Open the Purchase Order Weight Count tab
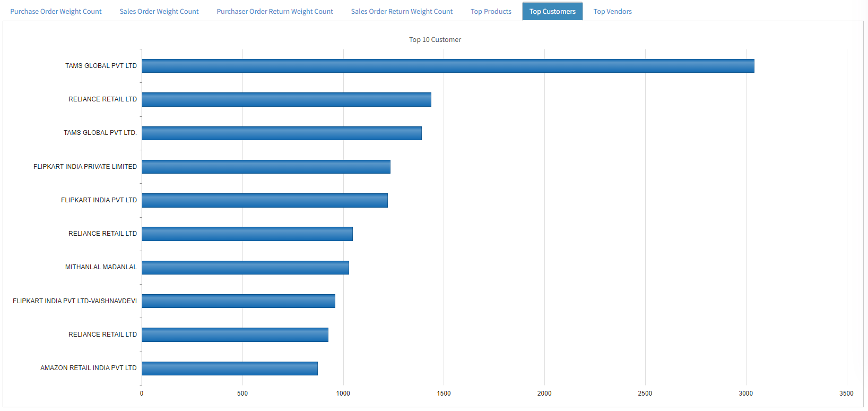 click(x=56, y=11)
